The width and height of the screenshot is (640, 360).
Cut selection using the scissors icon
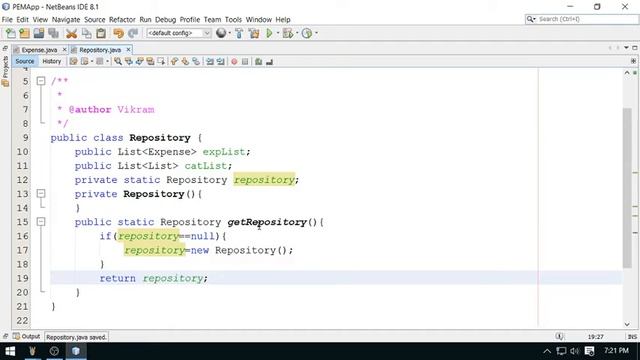click(x=71, y=33)
